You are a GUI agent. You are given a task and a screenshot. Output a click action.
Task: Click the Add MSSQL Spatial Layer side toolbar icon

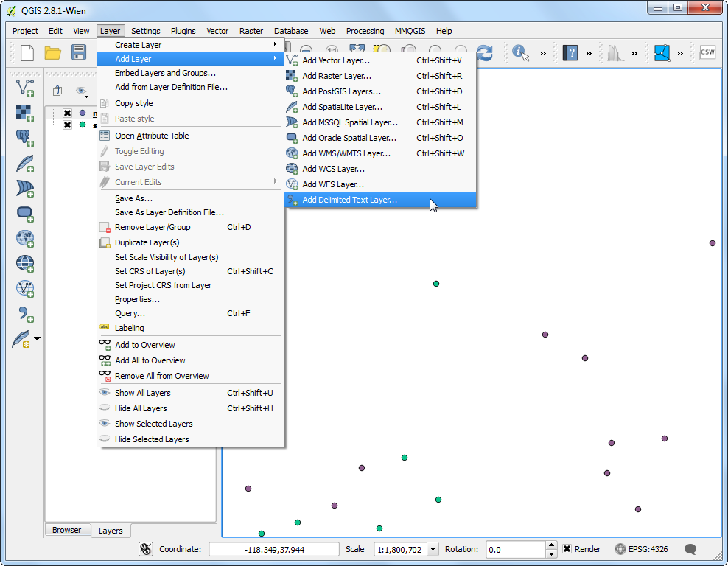click(x=25, y=189)
